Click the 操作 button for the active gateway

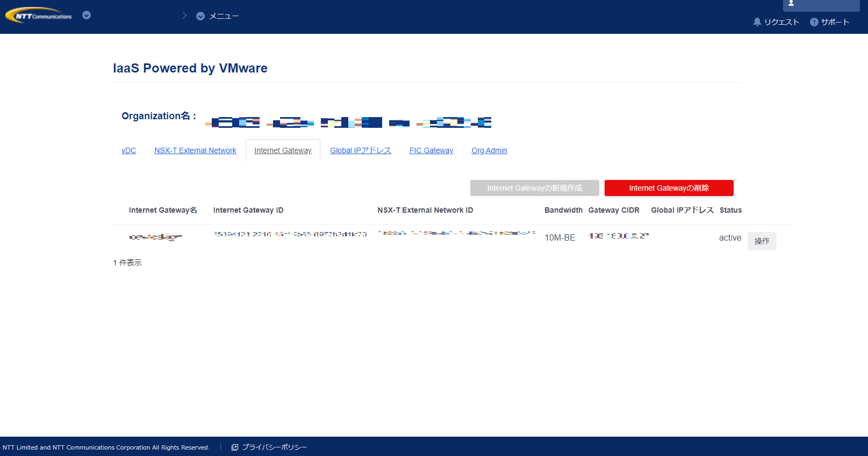(762, 241)
